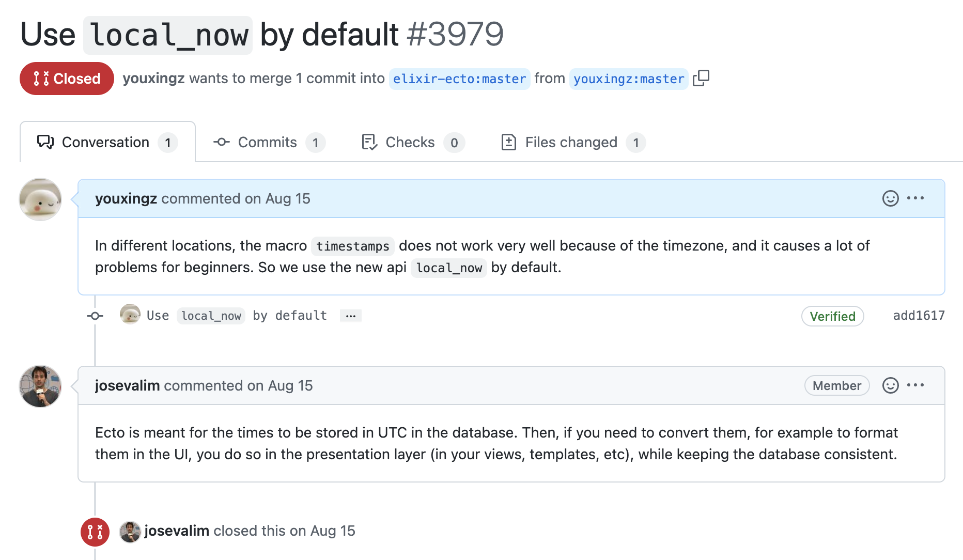Screen dimensions: 963x560
Task: Open commit hash add1617
Action: point(919,316)
